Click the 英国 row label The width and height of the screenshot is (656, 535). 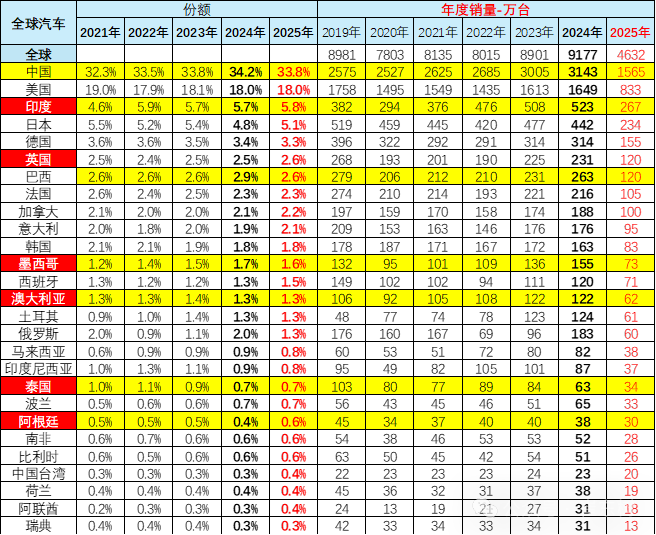pos(39,159)
